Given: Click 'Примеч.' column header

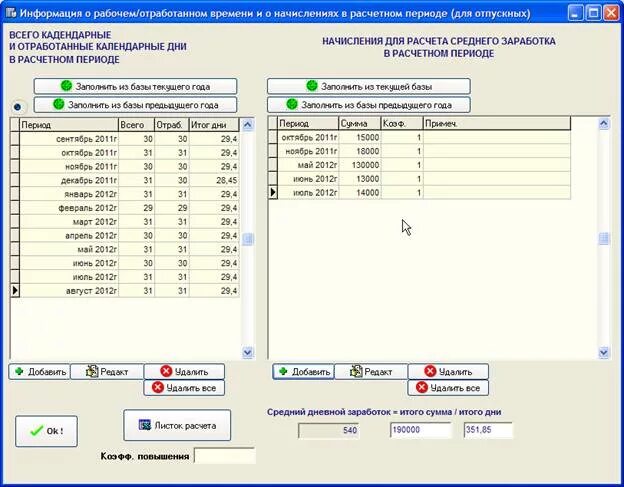Looking at the screenshot, I should (497, 124).
